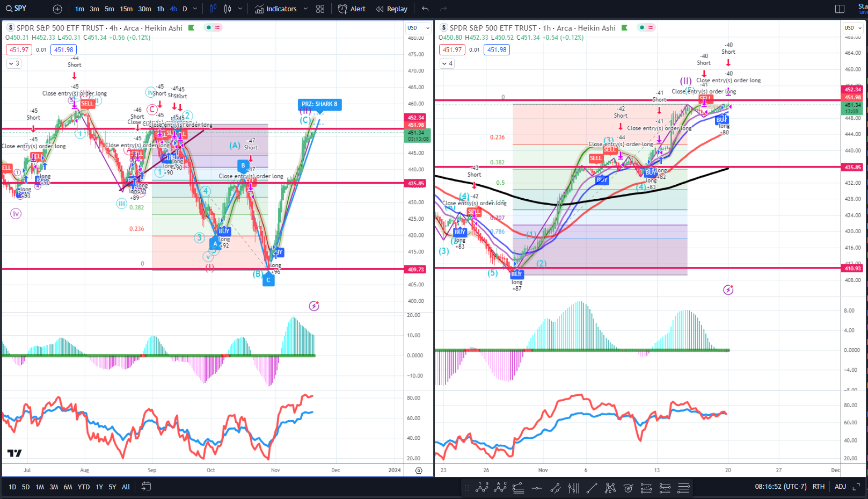The width and height of the screenshot is (868, 499).
Task: Open USD currency dropdown on 1h chart
Action: point(853,28)
